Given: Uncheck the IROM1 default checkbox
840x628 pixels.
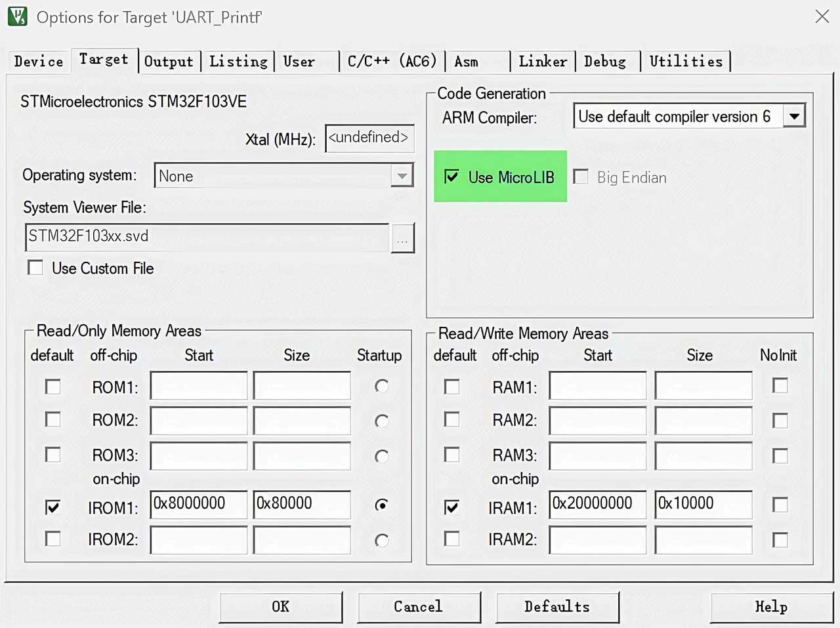Looking at the screenshot, I should (53, 507).
